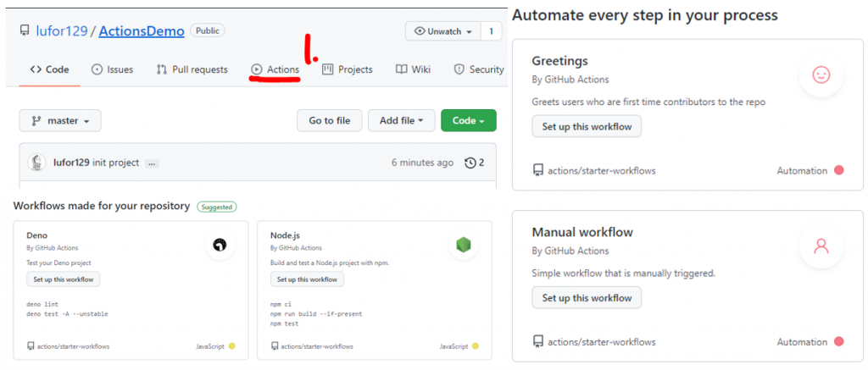Click the Public repository badge

pyautogui.click(x=208, y=30)
